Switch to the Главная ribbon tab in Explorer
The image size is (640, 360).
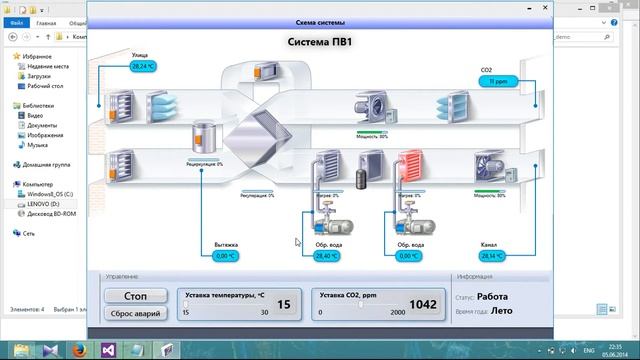(x=46, y=23)
